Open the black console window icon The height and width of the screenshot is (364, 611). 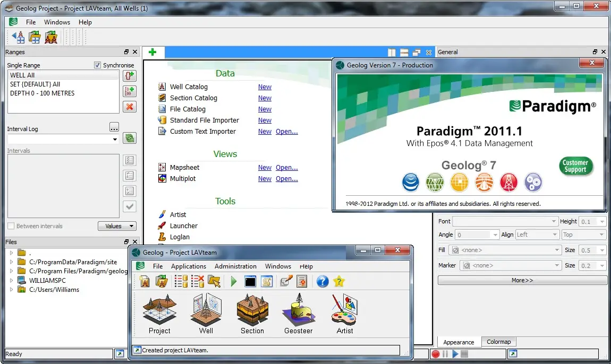point(250,281)
